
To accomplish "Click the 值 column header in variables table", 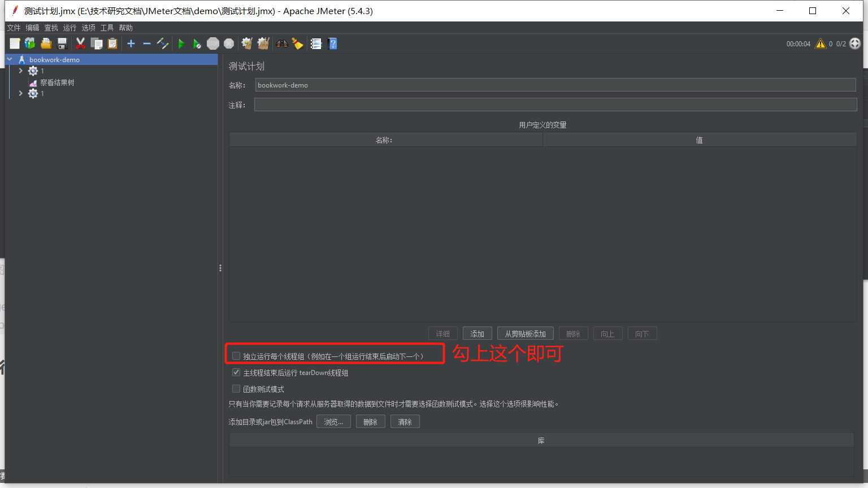I will click(x=700, y=140).
